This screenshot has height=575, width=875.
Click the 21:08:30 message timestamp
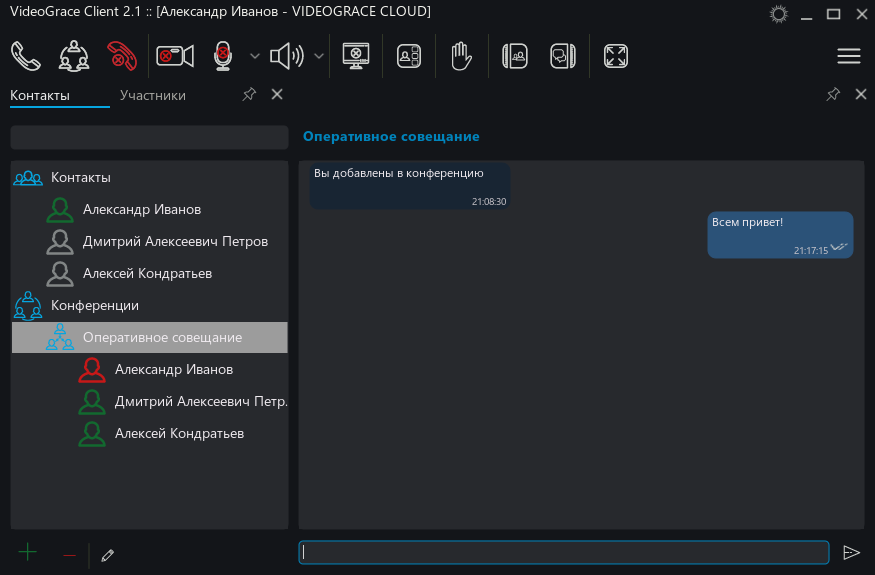pyautogui.click(x=489, y=202)
